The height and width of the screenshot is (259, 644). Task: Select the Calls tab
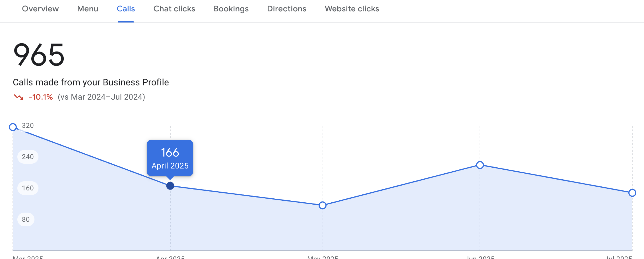tap(126, 9)
